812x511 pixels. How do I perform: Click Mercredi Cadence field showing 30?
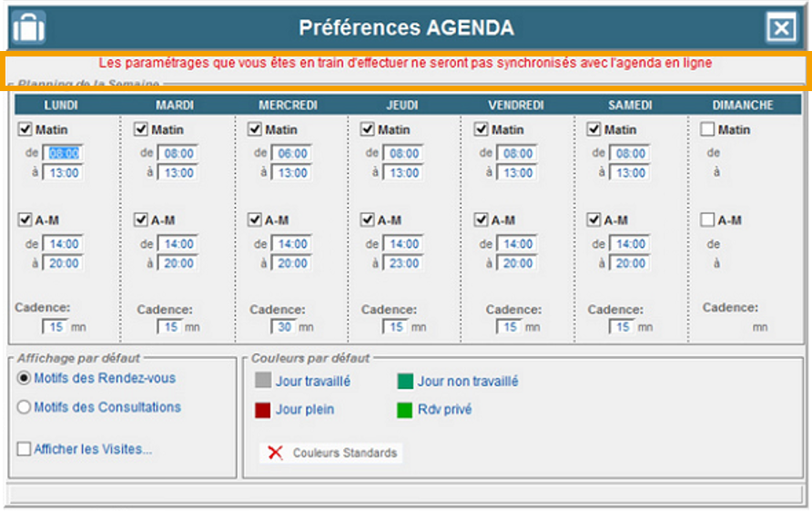click(x=282, y=327)
